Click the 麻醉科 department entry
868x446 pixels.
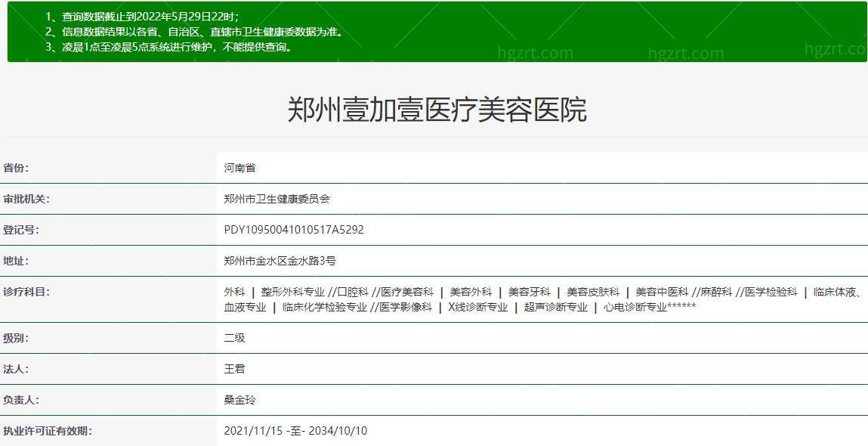(x=715, y=290)
